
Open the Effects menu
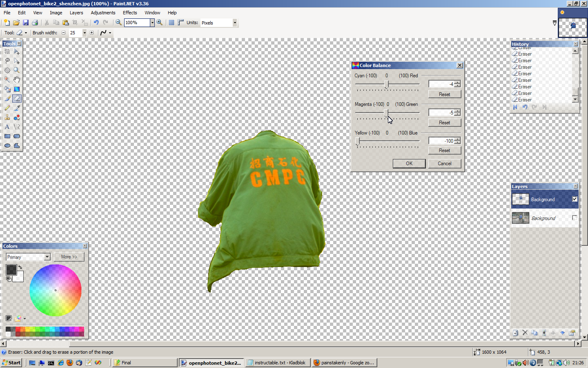point(129,13)
